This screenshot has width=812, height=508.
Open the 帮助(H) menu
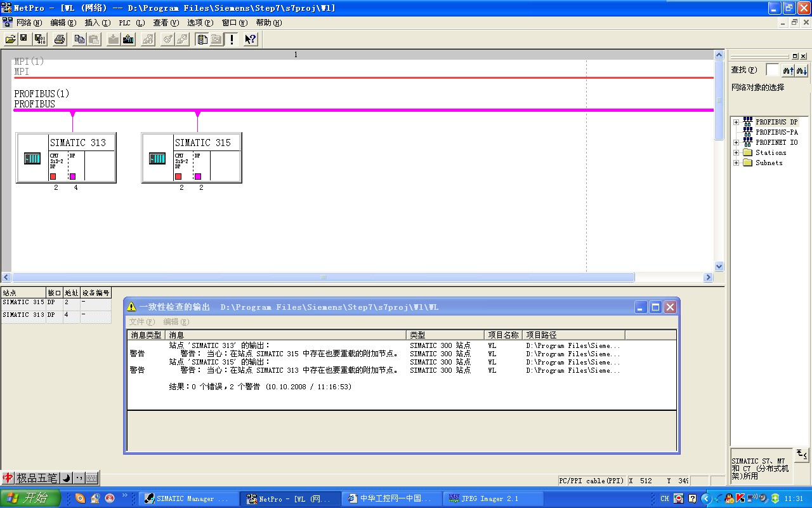(269, 22)
